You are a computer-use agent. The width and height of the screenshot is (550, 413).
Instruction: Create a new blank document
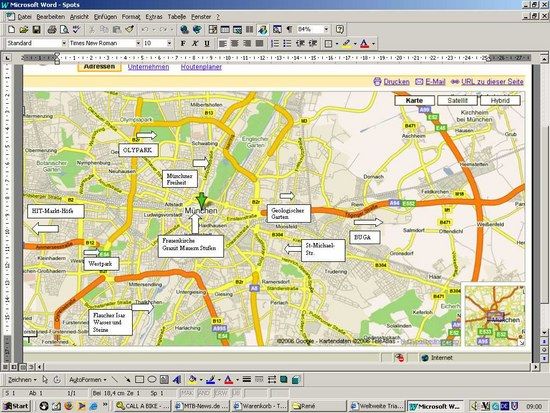(11, 29)
